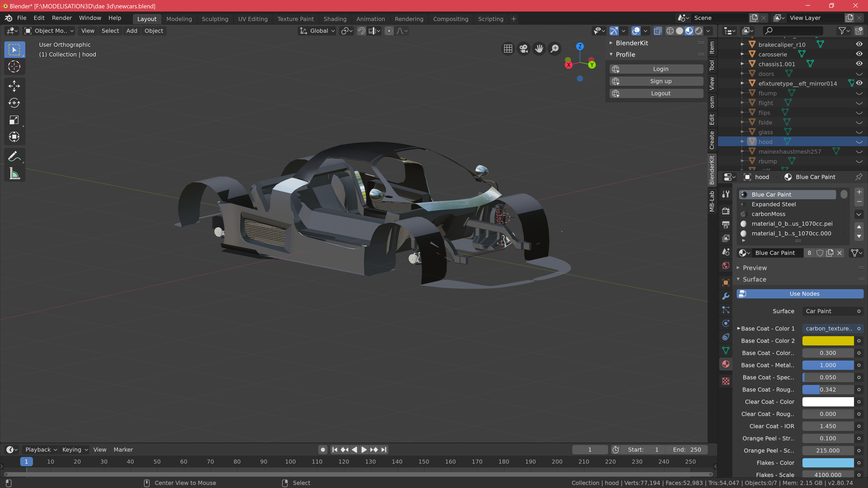The height and width of the screenshot is (488, 868).
Task: Select the Rotate tool
Action: 14,103
